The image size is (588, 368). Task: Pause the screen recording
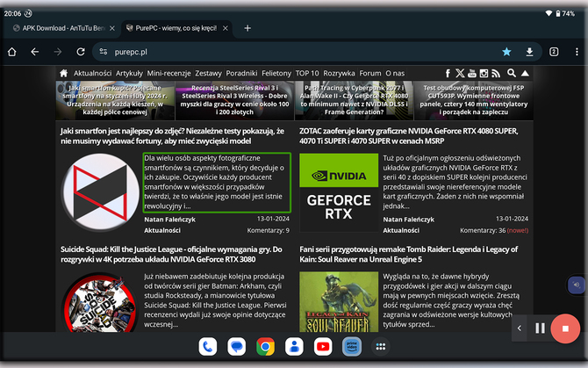click(x=540, y=328)
